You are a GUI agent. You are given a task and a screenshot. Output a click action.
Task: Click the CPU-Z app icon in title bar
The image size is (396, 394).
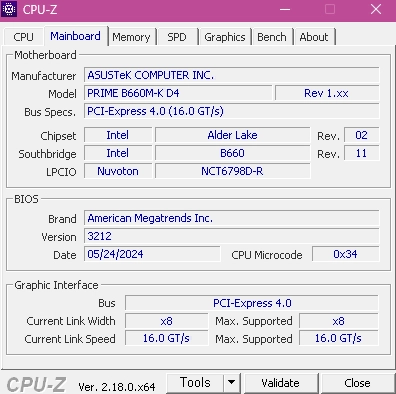pos(9,9)
